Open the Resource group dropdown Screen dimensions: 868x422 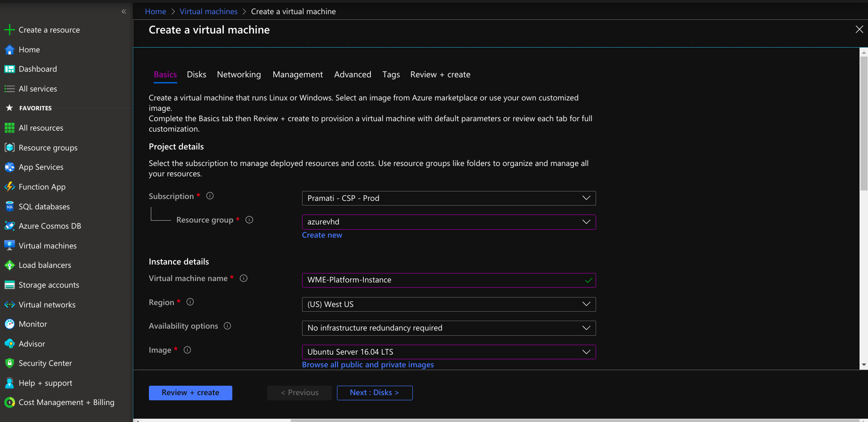448,222
